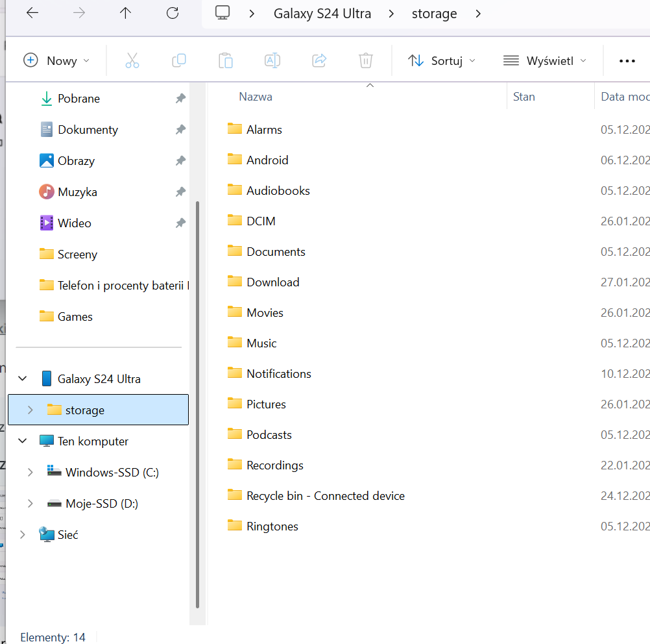Viewport: 650px width, 644px height.
Task: Select the DCIM folder
Action: point(261,221)
